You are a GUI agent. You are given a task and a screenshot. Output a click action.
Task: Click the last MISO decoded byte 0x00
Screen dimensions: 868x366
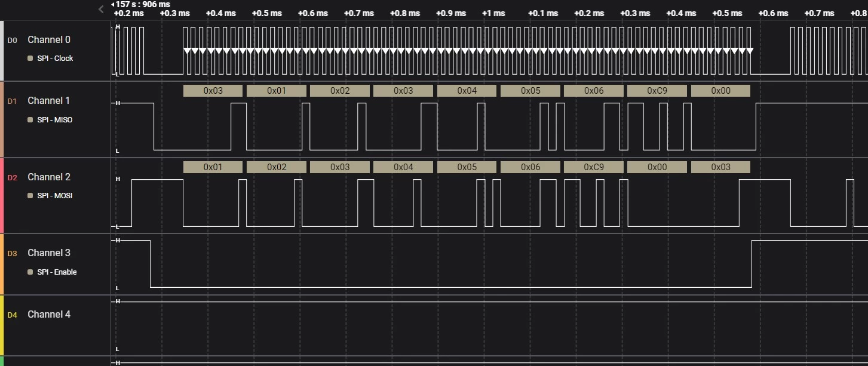(720, 91)
